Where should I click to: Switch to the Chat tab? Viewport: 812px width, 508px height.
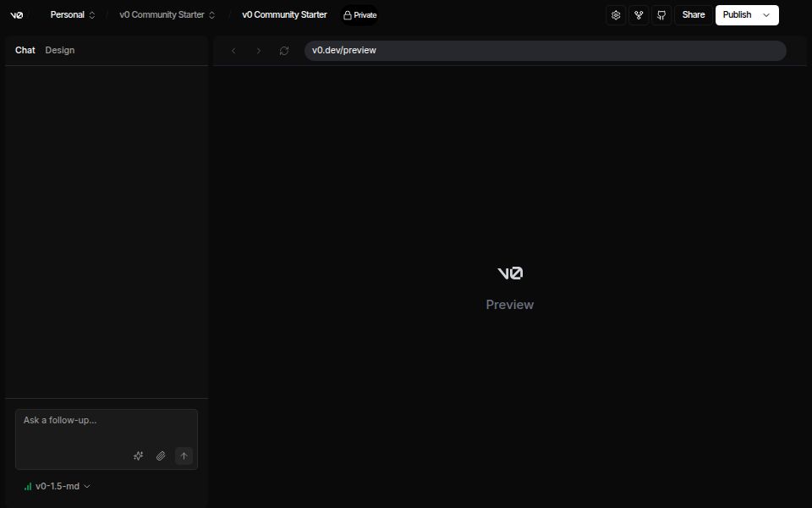pos(25,51)
